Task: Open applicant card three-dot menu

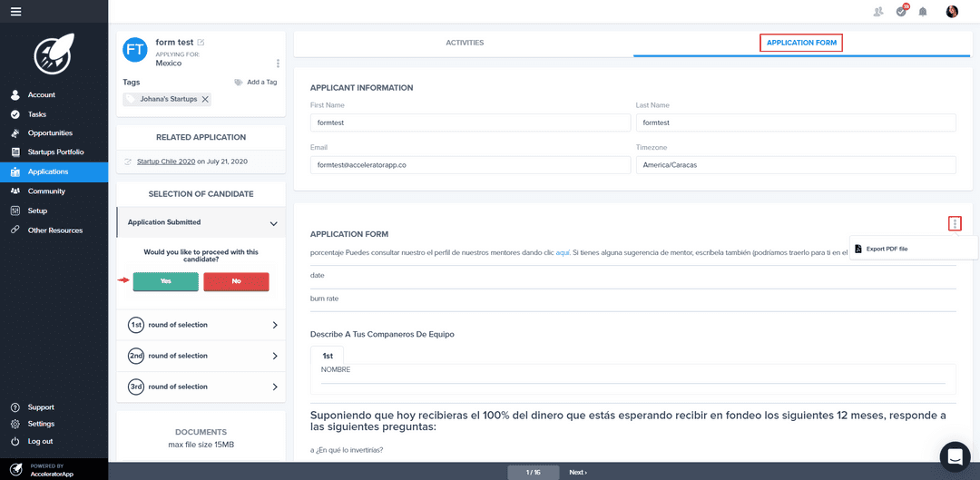Action: 278,64
